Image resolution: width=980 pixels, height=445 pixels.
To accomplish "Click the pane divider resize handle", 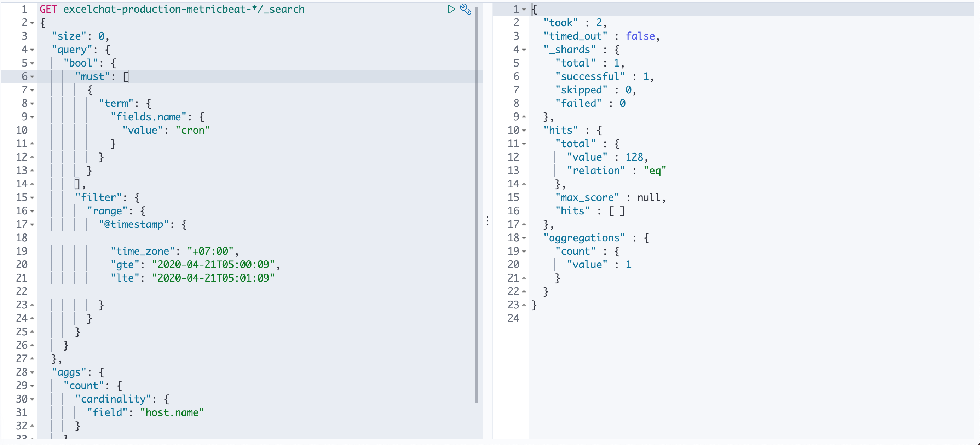I will pyautogui.click(x=487, y=221).
